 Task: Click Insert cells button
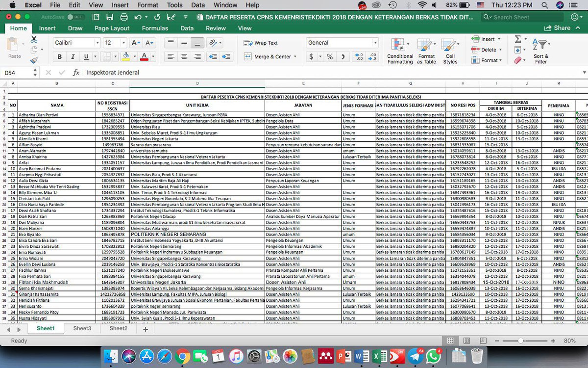click(x=487, y=39)
